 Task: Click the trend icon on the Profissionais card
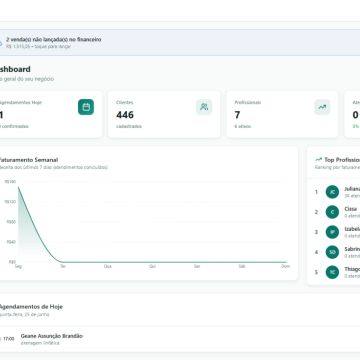coord(322,107)
